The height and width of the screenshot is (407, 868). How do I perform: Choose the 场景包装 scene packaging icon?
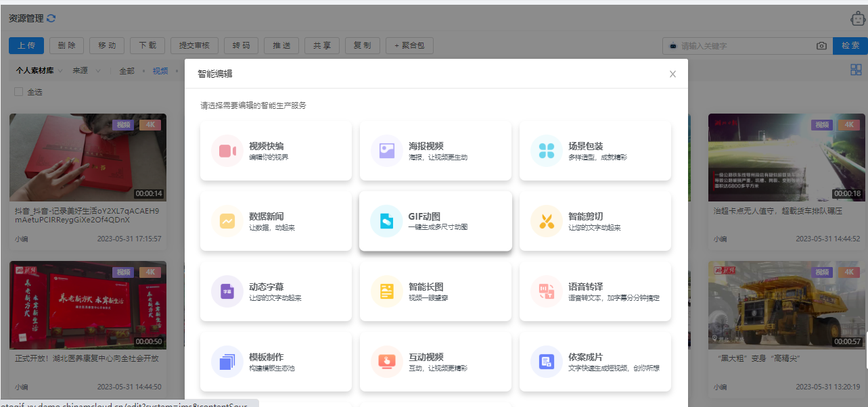click(x=547, y=151)
